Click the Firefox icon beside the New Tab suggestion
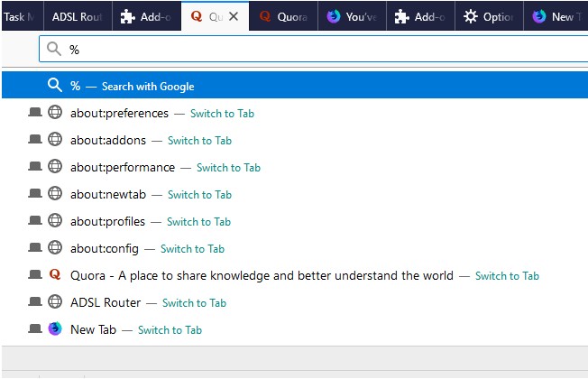This screenshot has height=379, width=588. [55, 329]
